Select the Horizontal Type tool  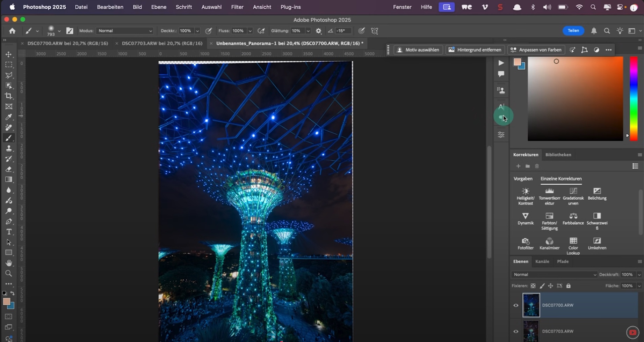click(x=9, y=232)
